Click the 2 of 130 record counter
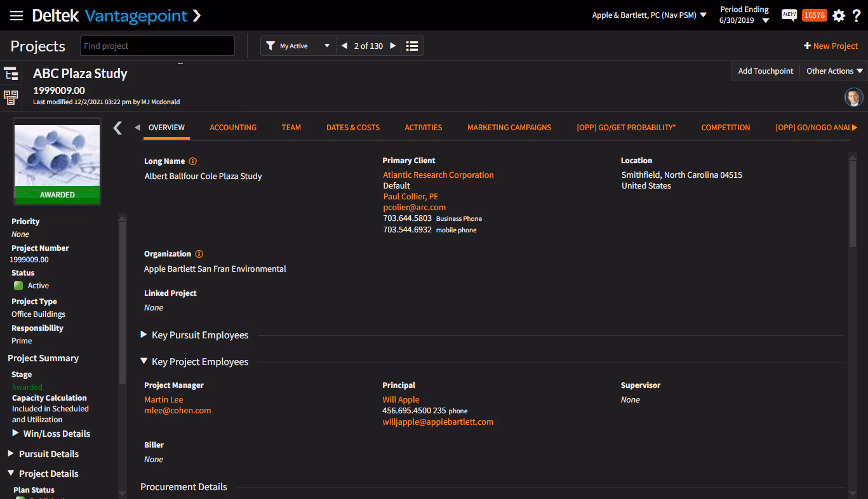 368,46
